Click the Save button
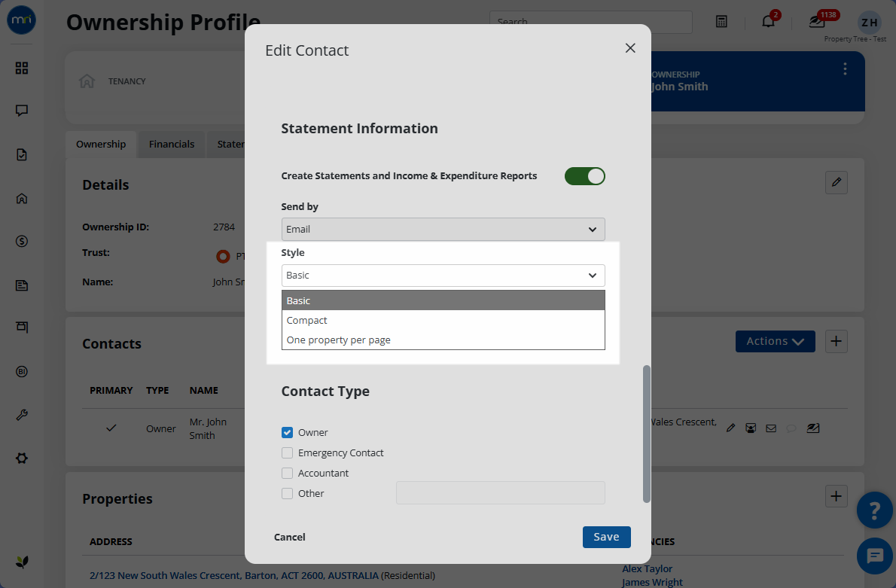Screen dimensions: 896x588 coord(606,537)
